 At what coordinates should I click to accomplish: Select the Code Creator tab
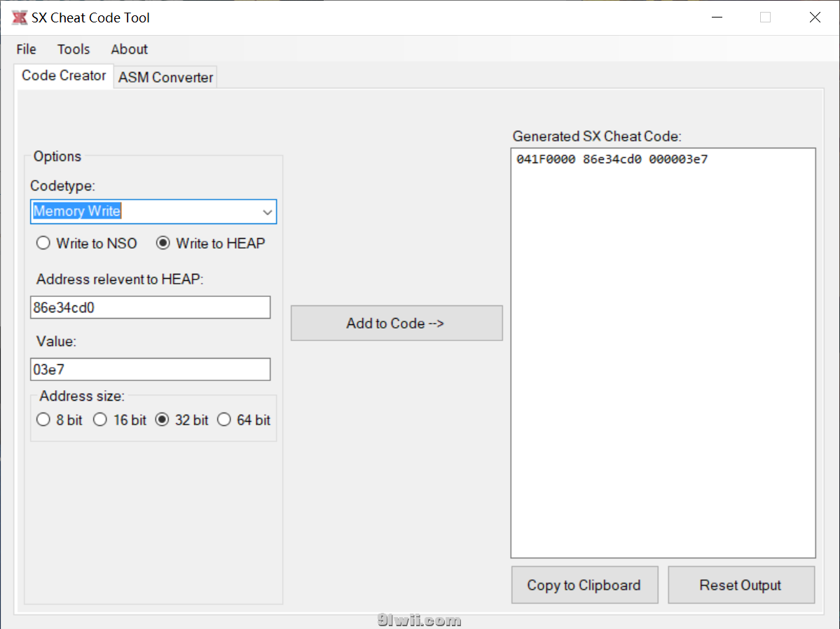click(x=64, y=76)
